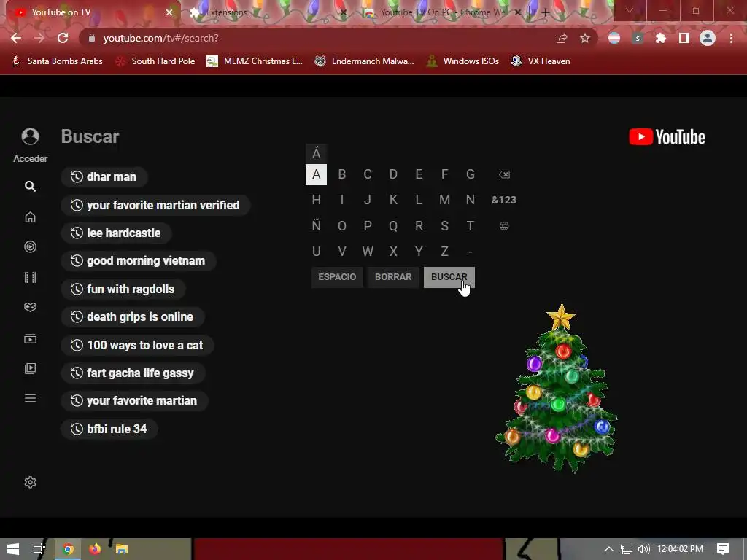Open the Gaming controller sidebar icon
The image size is (747, 560).
tap(30, 307)
